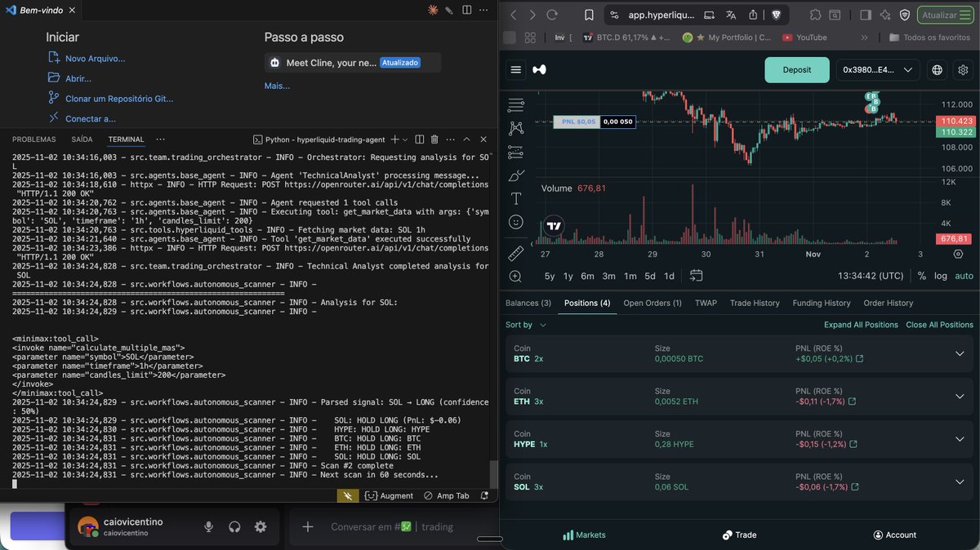Click Clonar um Repositório Git link
The height and width of the screenshot is (550, 980).
119,99
